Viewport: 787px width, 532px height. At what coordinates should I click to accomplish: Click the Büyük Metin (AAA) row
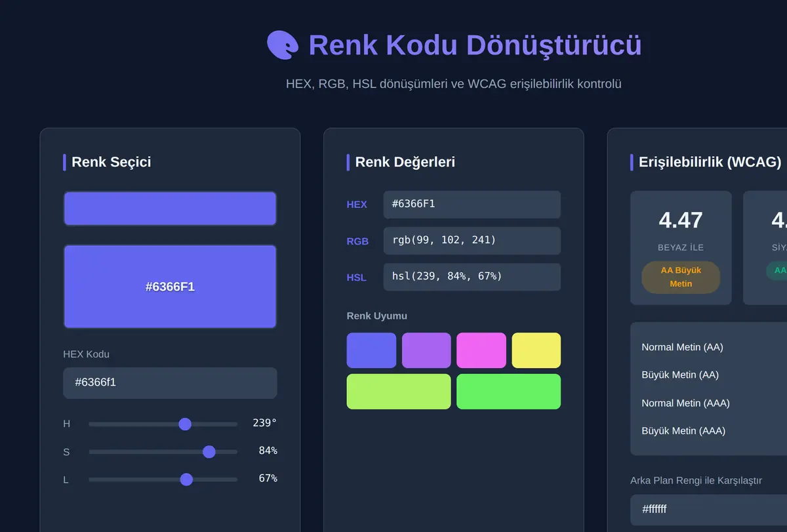[x=714, y=431]
